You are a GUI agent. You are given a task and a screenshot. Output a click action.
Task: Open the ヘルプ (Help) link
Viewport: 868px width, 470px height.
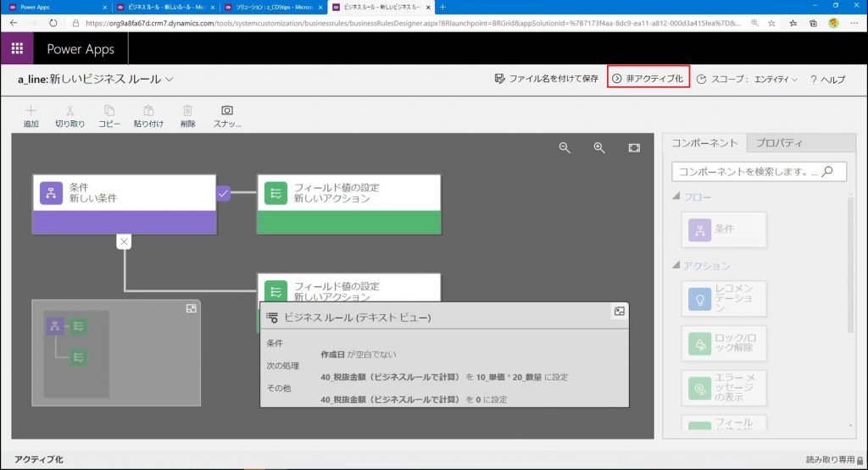point(827,79)
